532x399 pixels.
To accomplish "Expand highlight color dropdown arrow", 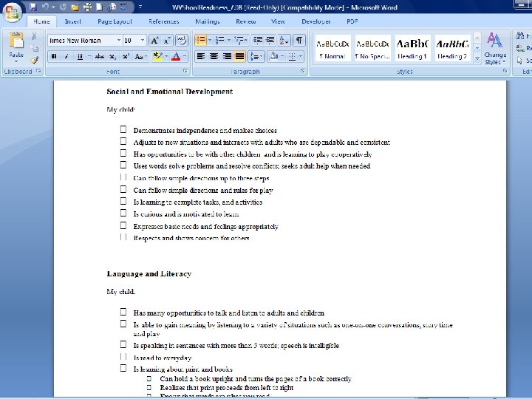I will click(166, 56).
